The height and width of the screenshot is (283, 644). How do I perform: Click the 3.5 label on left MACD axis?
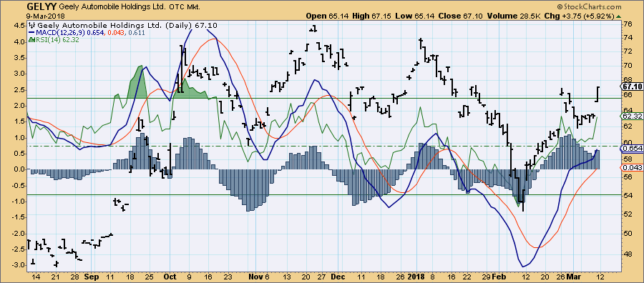(x=20, y=58)
